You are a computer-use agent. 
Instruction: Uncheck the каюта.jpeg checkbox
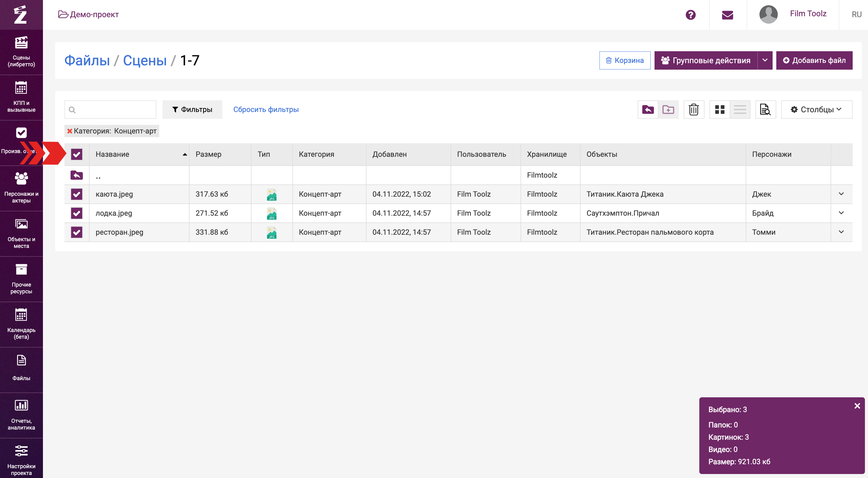click(76, 194)
